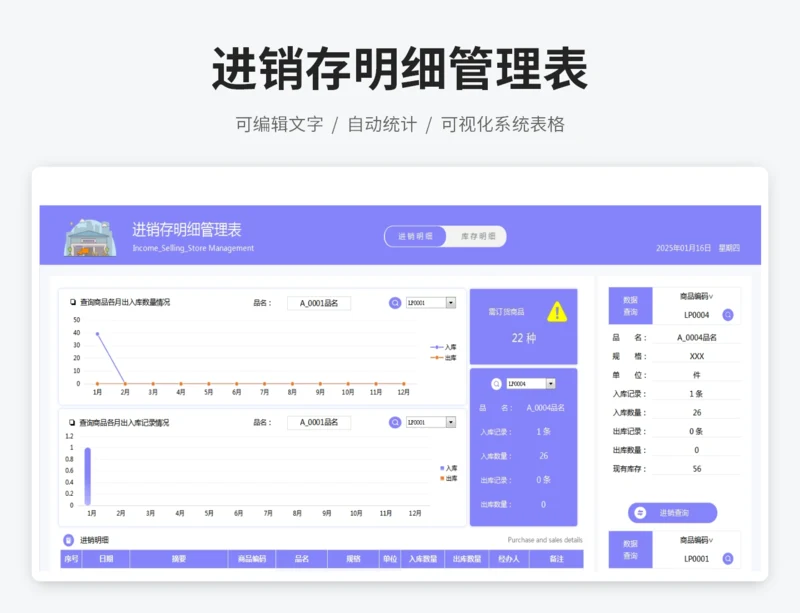Click the round search icon next to LP0004 code

point(727,315)
